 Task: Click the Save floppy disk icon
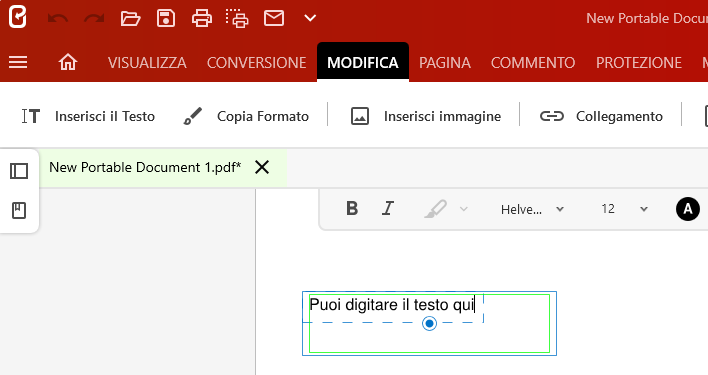click(166, 19)
